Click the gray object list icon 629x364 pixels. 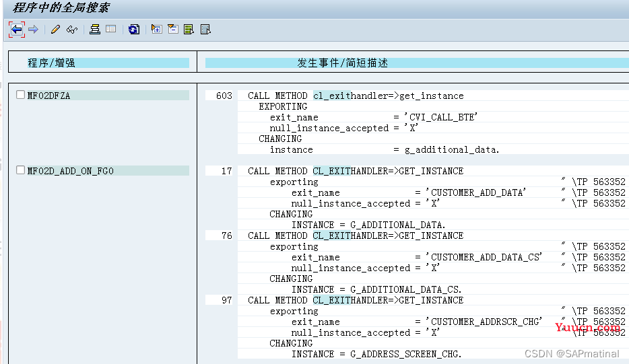coord(110,29)
